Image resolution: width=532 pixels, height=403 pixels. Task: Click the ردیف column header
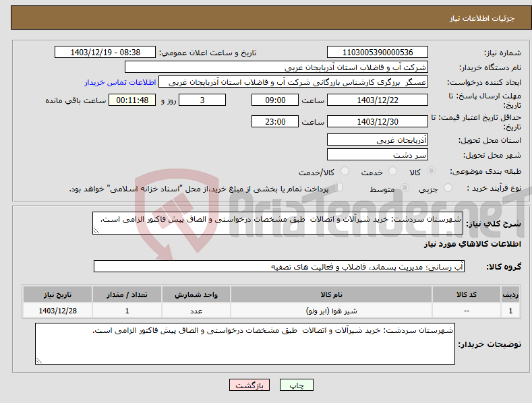click(510, 294)
